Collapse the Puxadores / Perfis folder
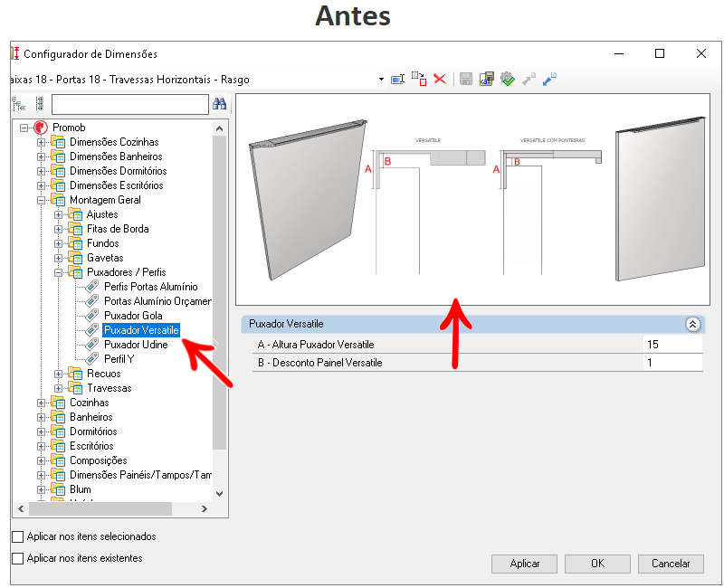 pyautogui.click(x=58, y=272)
